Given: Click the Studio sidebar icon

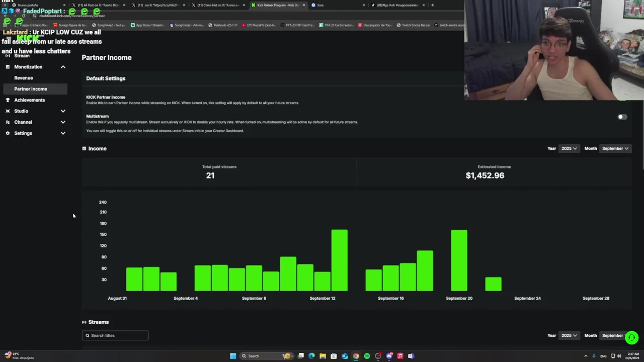Looking at the screenshot, I should [7, 111].
